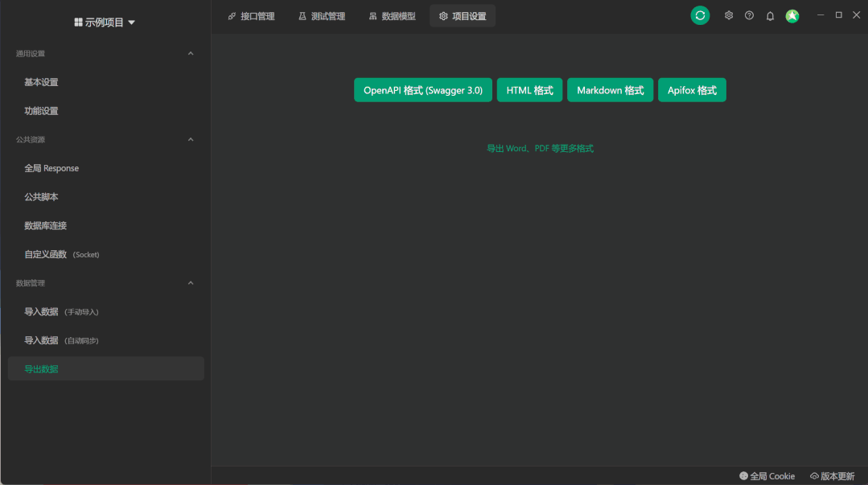Export as OpenAPI 格式 (Swagger 3.0)
The image size is (868, 485).
[422, 90]
